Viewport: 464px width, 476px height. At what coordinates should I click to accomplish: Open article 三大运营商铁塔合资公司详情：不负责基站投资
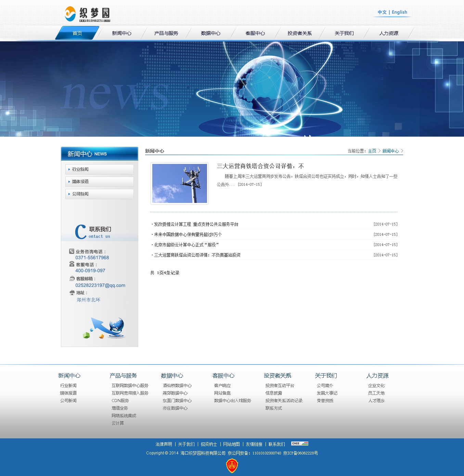(x=197, y=255)
